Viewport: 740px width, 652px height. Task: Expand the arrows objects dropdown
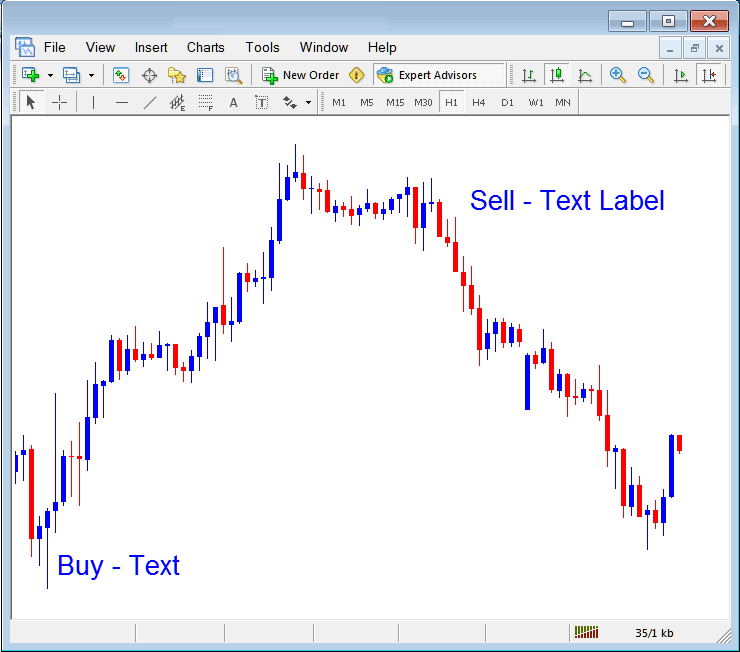(x=308, y=102)
